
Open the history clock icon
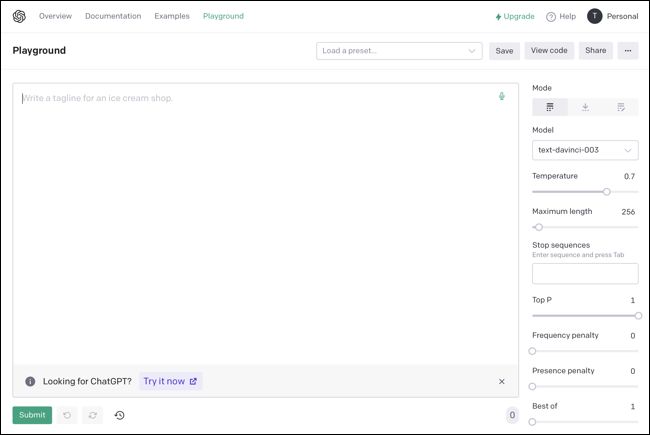click(119, 415)
